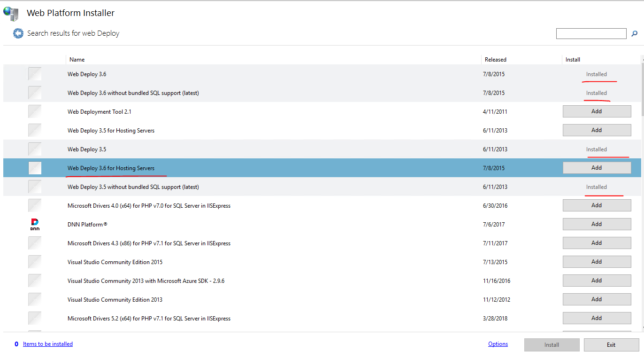The height and width of the screenshot is (359, 644).
Task: Select the Web Deploy 3.6 row name
Action: pos(87,74)
